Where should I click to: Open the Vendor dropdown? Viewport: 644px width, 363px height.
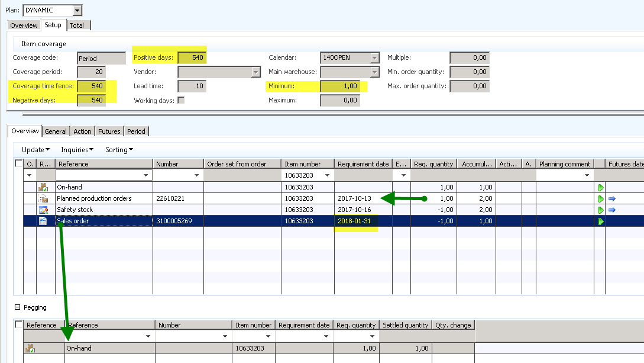(256, 72)
